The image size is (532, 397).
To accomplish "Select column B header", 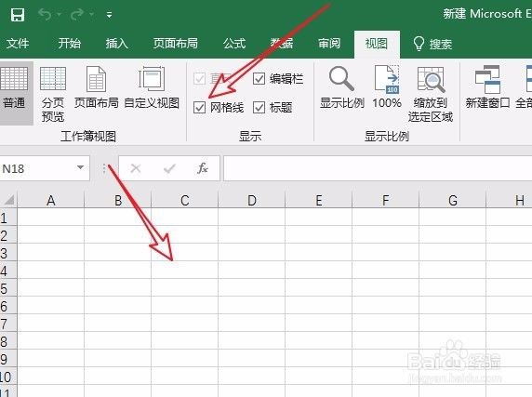I will point(118,200).
